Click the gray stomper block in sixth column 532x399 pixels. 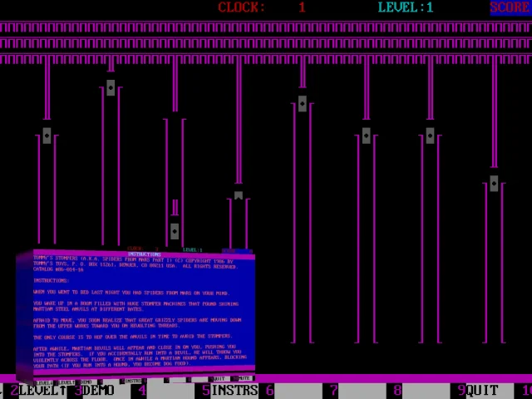(366, 135)
